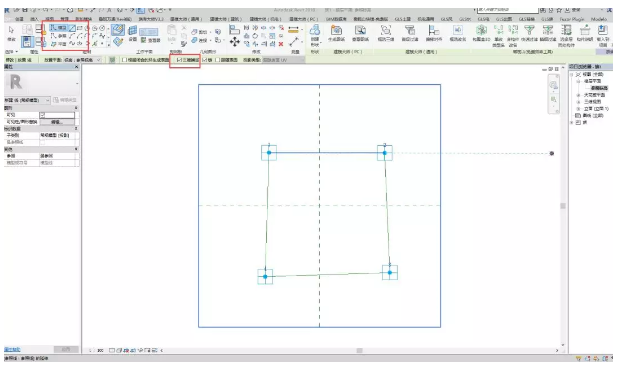Click the Move tool four-arrow icon

click(x=234, y=42)
